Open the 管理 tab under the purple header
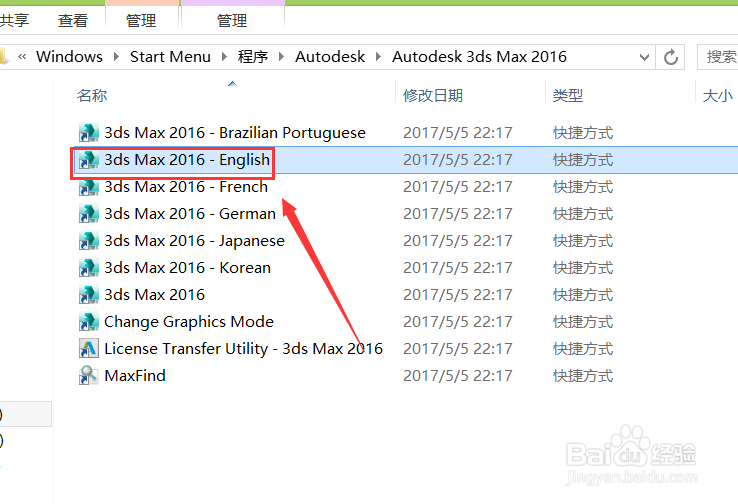This screenshot has height=504, width=738. point(232,20)
